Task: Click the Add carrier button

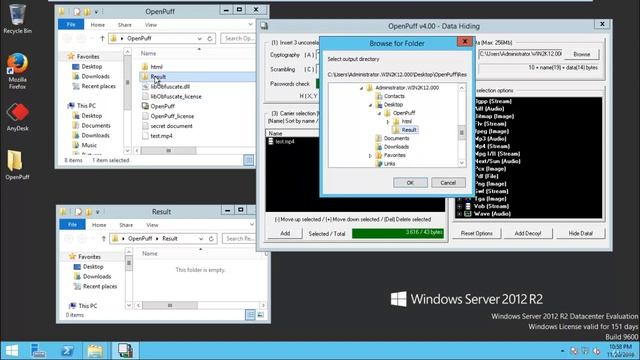Action: pyautogui.click(x=285, y=233)
